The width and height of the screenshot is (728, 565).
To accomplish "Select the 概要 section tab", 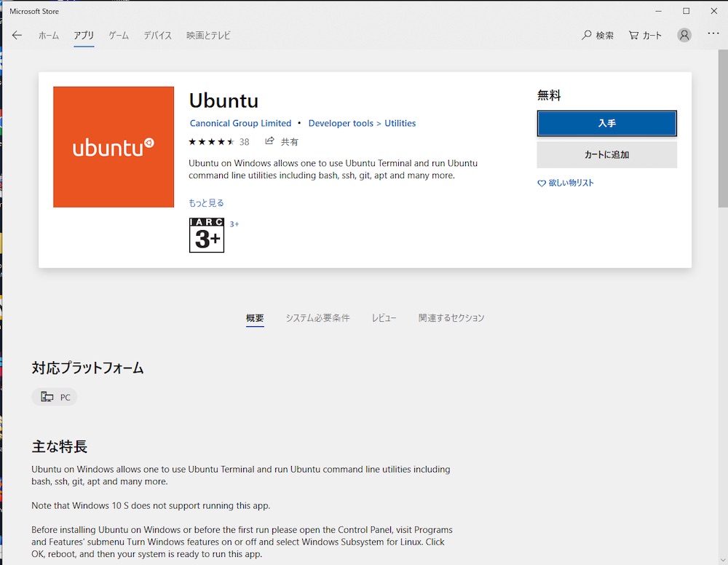I will click(x=255, y=318).
